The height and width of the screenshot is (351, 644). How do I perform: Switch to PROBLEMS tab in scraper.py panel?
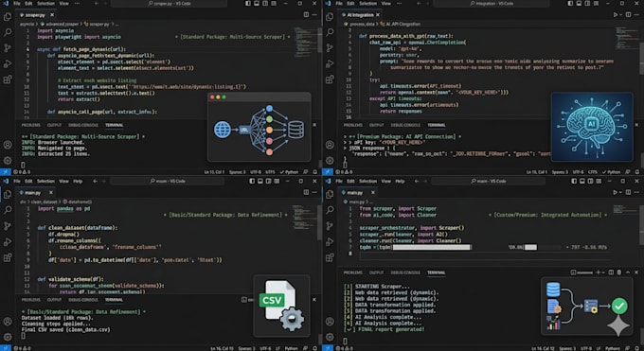31,125
